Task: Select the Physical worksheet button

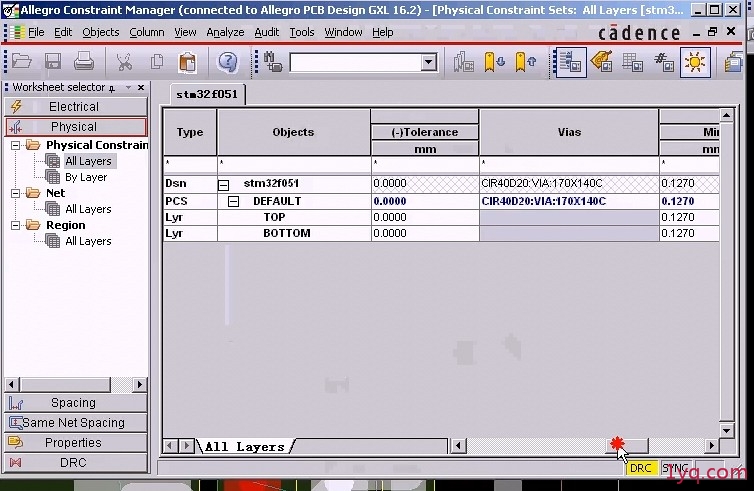Action: tap(76, 126)
